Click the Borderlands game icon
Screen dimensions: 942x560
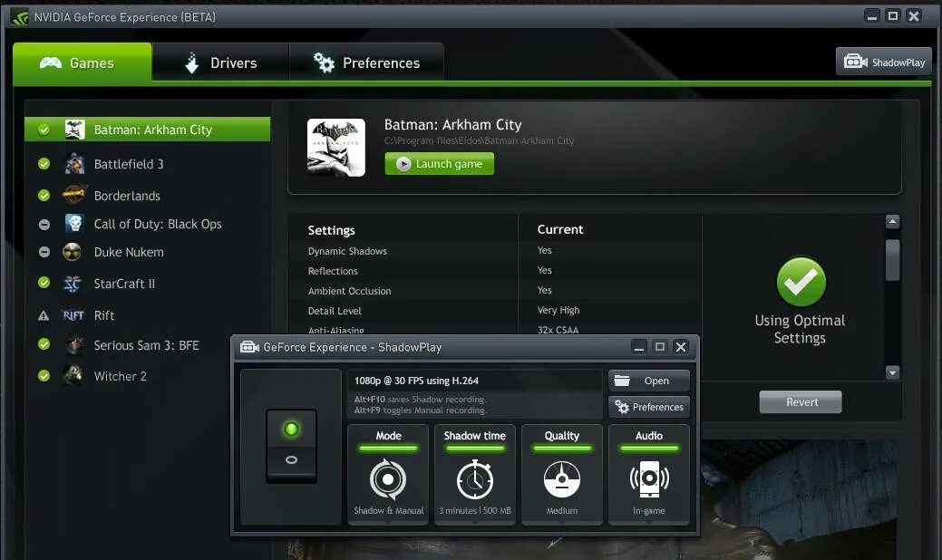point(74,195)
